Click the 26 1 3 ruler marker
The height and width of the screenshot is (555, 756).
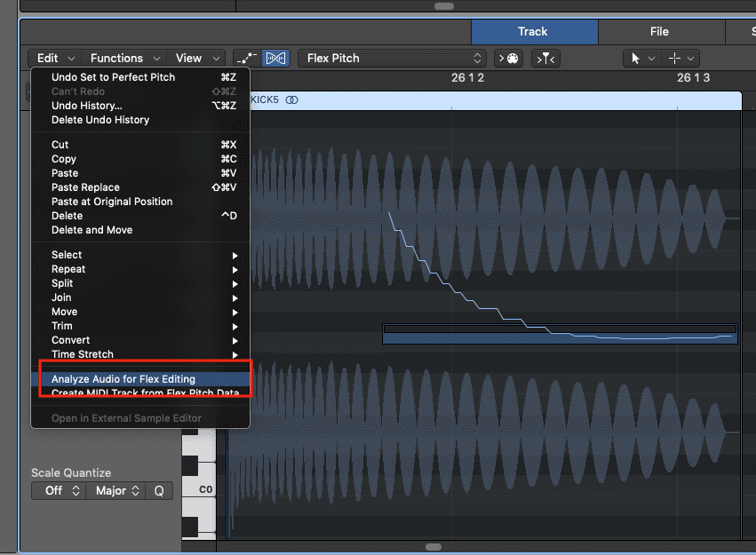pyautogui.click(x=693, y=77)
